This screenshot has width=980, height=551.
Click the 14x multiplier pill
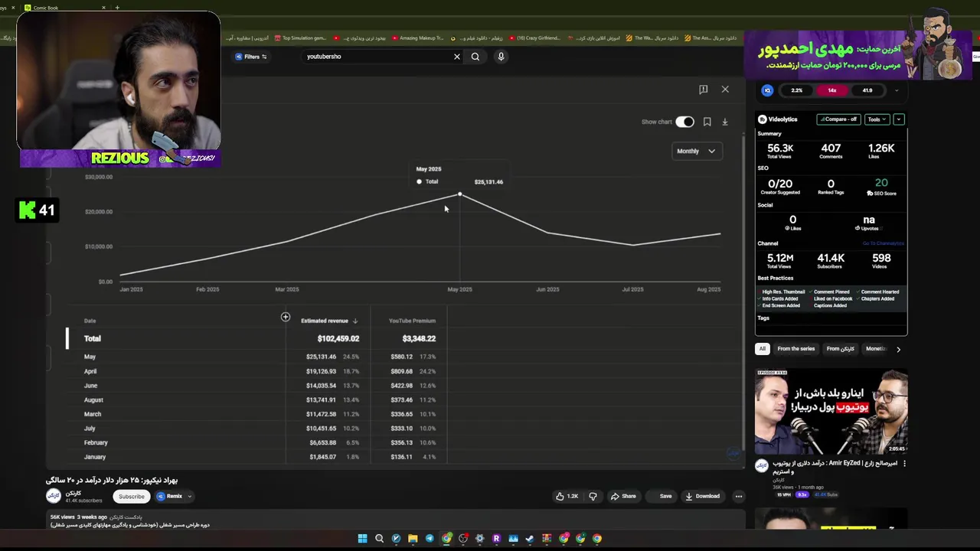pyautogui.click(x=832, y=90)
